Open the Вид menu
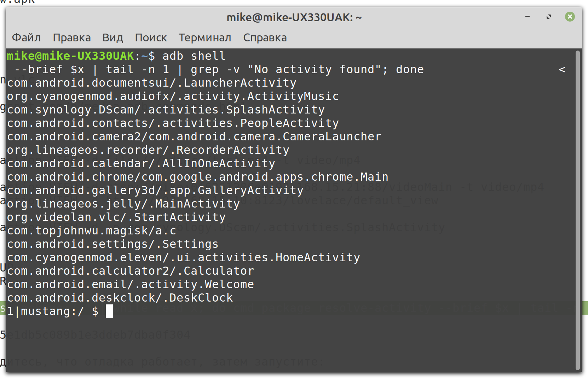 point(113,37)
